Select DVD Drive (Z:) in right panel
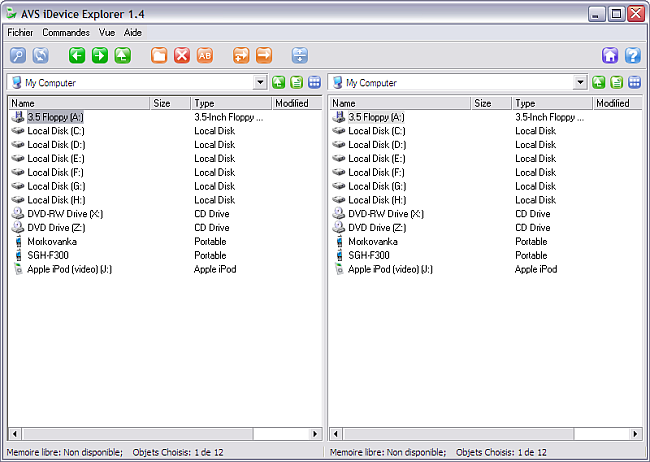The height and width of the screenshot is (462, 650). click(x=377, y=228)
